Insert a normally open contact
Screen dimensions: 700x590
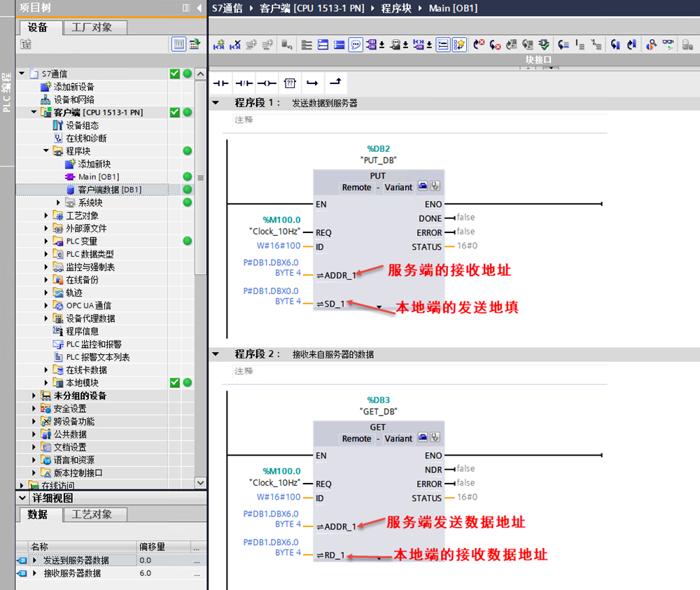[221, 83]
